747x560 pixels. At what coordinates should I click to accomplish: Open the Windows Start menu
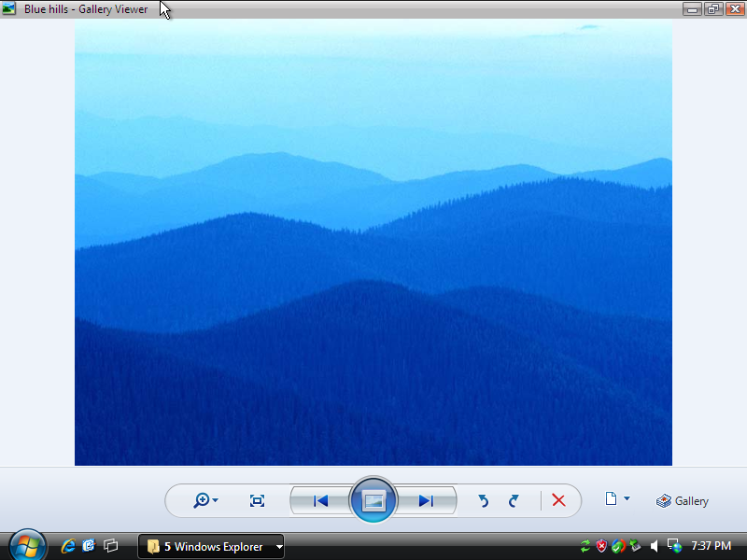tap(27, 545)
